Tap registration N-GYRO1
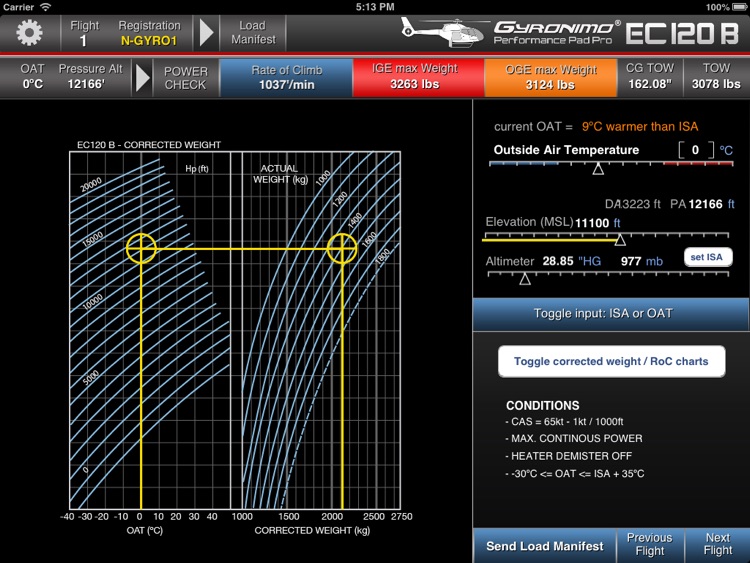Screen dimensions: 750x563 [x=149, y=41]
